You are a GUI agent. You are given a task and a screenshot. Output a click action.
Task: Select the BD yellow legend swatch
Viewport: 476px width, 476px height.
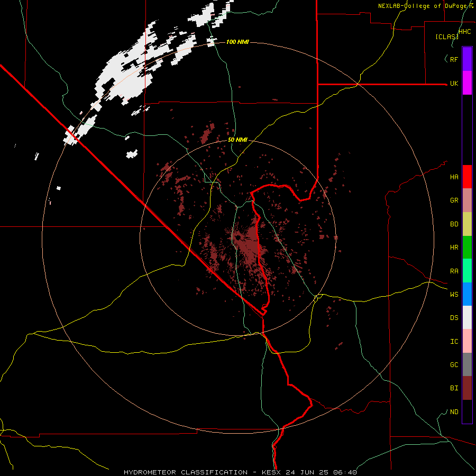click(467, 224)
